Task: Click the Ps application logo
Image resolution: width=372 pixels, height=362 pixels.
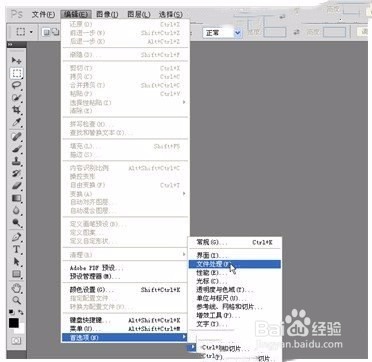Action: (17, 14)
